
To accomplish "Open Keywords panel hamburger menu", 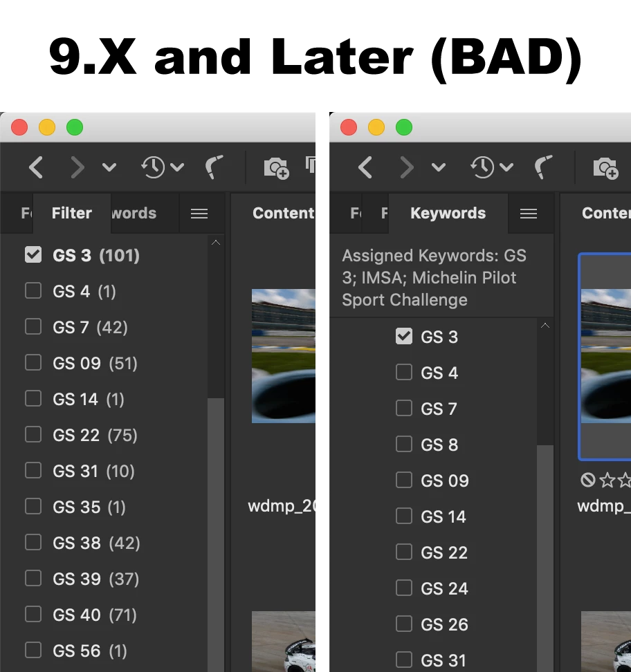I will pyautogui.click(x=529, y=214).
